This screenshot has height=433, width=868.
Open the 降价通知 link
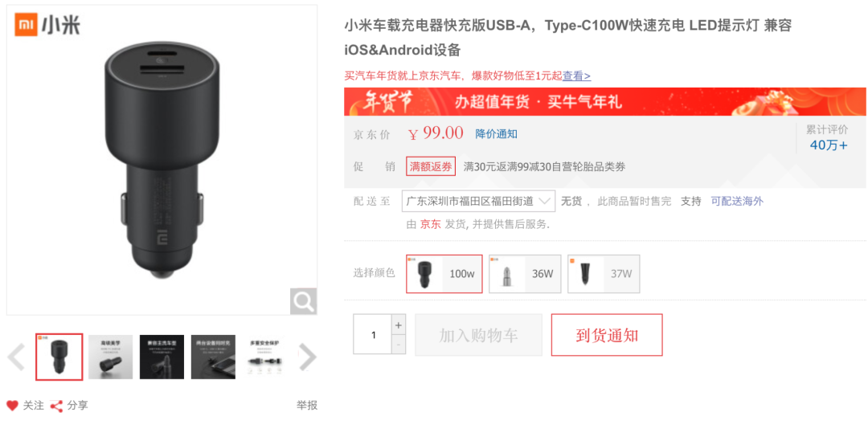(497, 134)
